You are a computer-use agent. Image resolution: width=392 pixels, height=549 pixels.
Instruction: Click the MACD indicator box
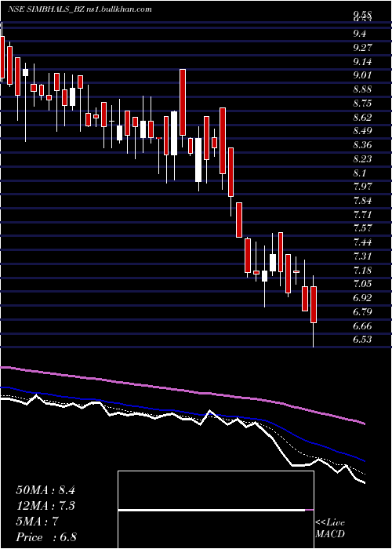pos(216,510)
